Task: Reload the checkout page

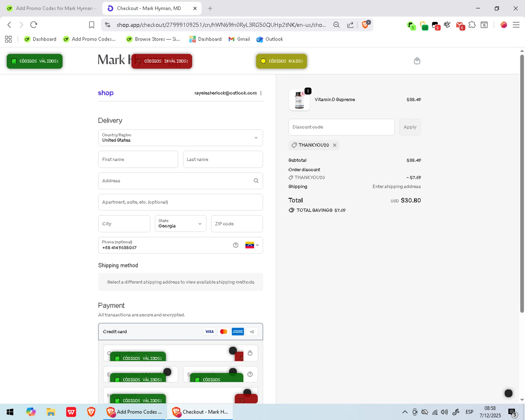Action: [34, 25]
